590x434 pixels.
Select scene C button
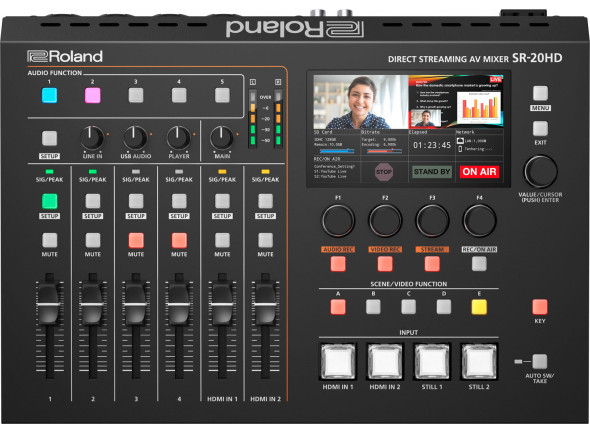point(409,307)
